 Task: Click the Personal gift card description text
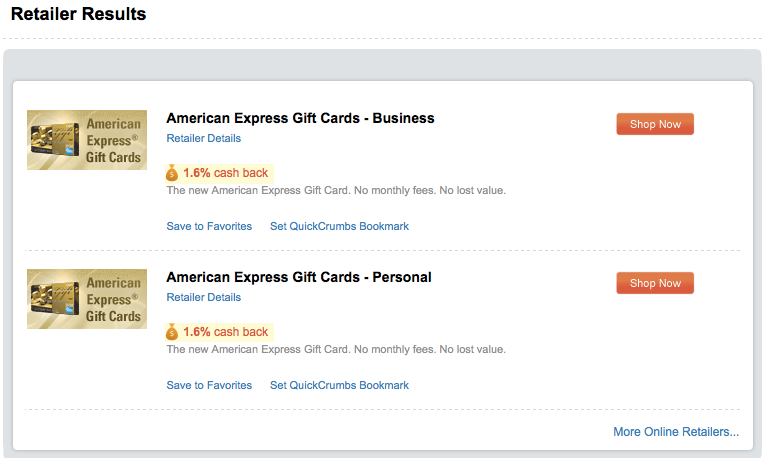(x=336, y=349)
